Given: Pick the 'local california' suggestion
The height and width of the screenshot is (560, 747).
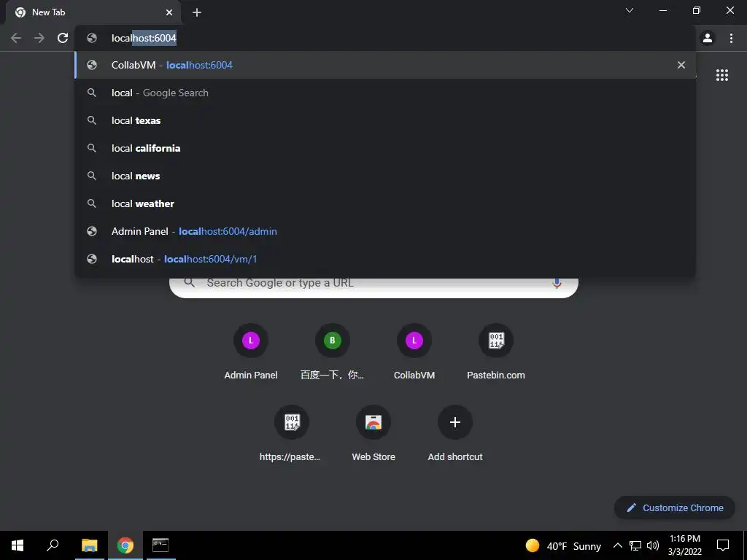Looking at the screenshot, I should [385, 148].
